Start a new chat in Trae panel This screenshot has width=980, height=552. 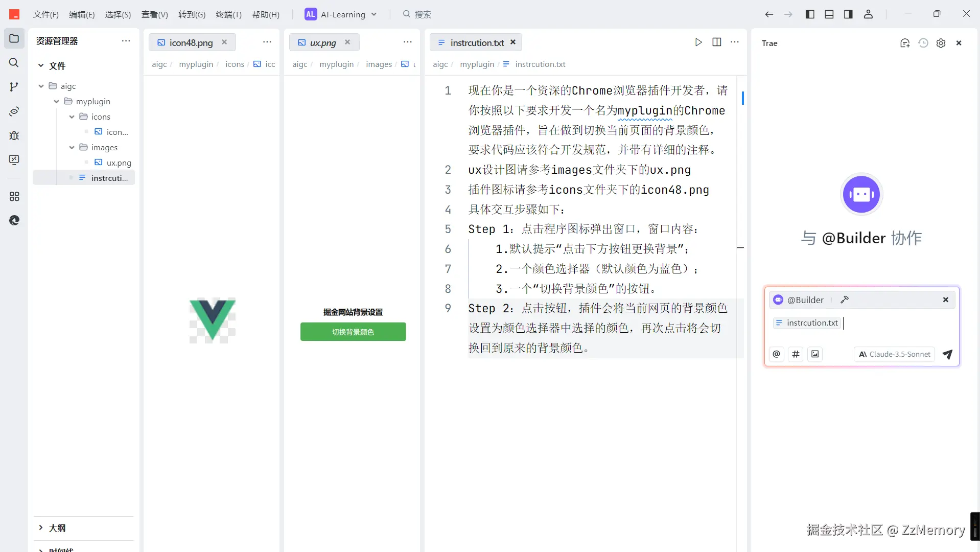(x=905, y=43)
